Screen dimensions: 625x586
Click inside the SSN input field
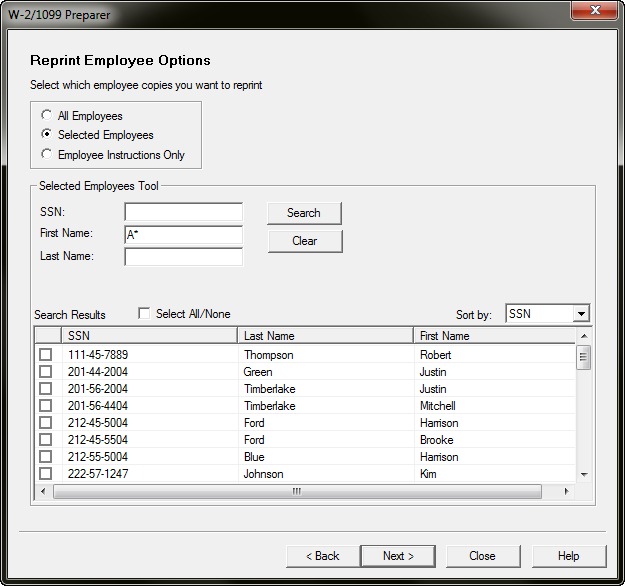[x=184, y=212]
